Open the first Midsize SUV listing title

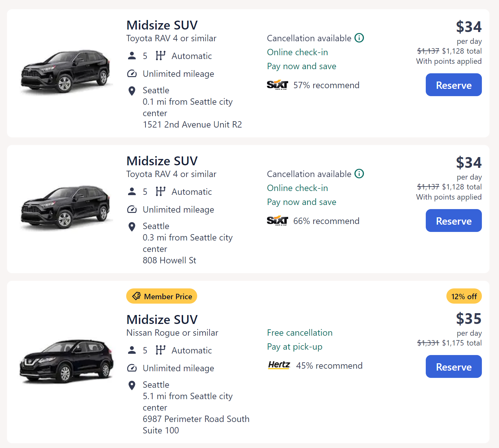click(162, 25)
